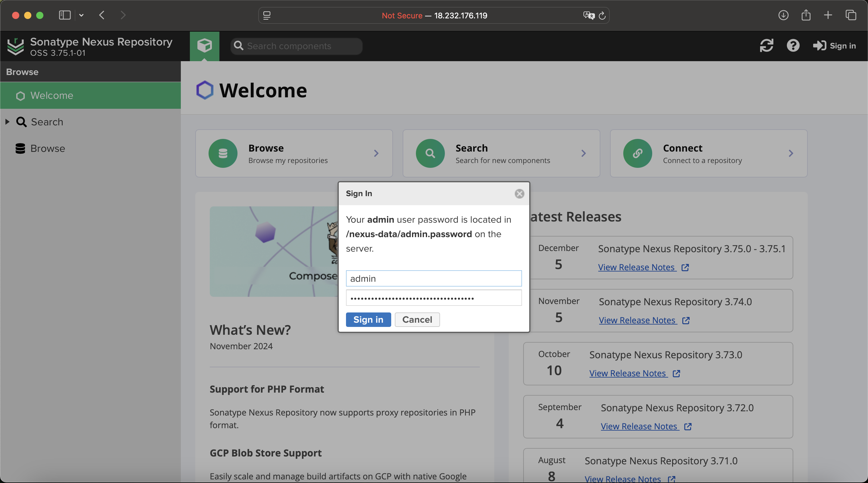Click the Safari share icon
This screenshot has height=483, width=868.
tap(806, 15)
